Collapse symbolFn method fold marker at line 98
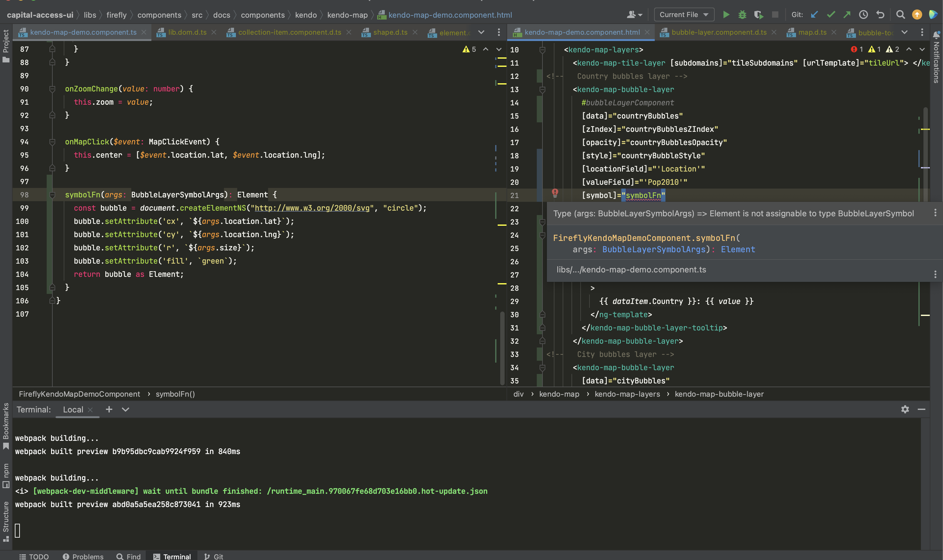The height and width of the screenshot is (560, 943). coord(52,195)
